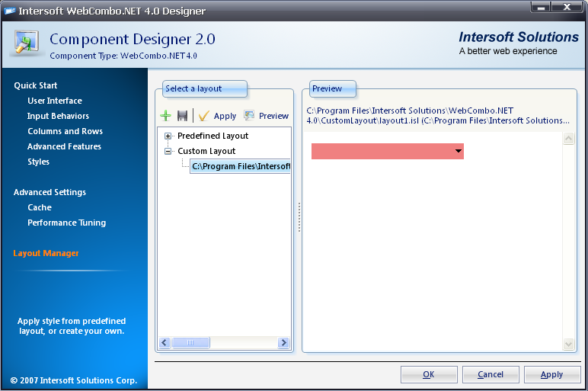
Task: Open the red combo preview dropdown arrow
Action: pyautogui.click(x=458, y=151)
